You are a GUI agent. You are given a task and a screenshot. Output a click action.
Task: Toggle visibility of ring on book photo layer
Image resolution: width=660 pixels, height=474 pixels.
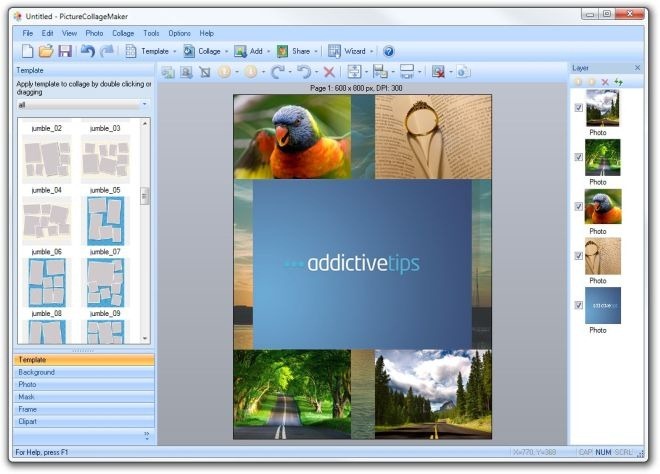click(579, 256)
